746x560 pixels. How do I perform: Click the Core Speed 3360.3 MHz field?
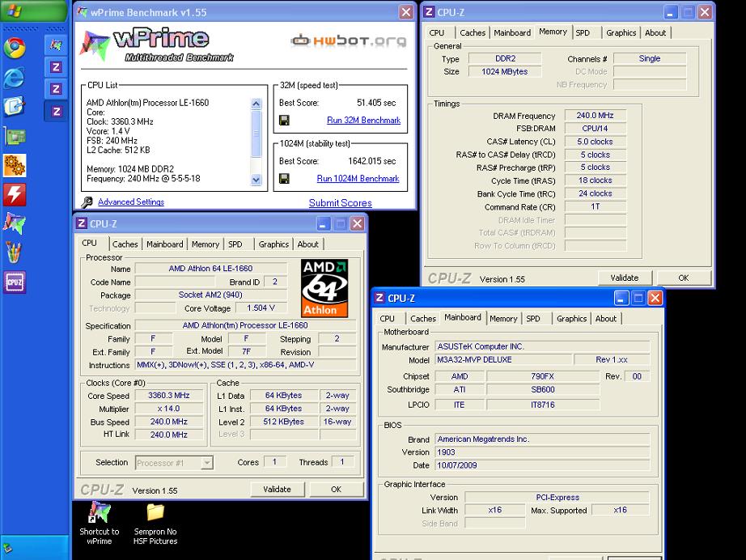(169, 396)
